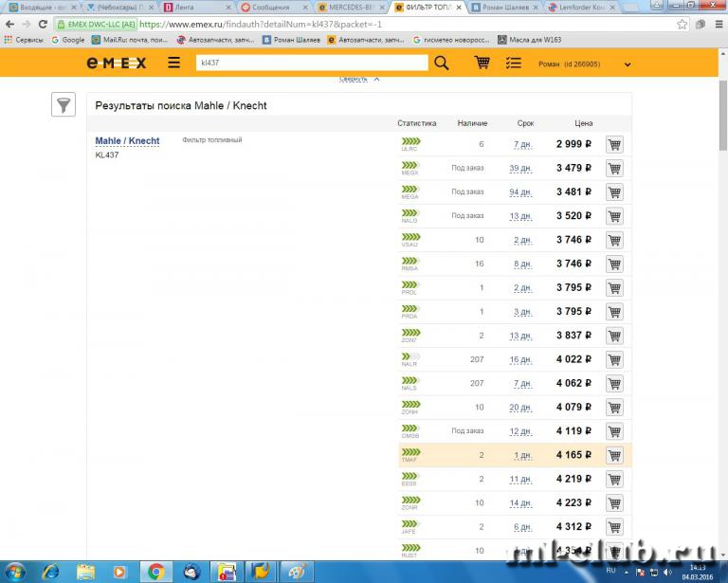Click the volume speaker tray icon
Screen dimensions: 728x583
[668, 573]
